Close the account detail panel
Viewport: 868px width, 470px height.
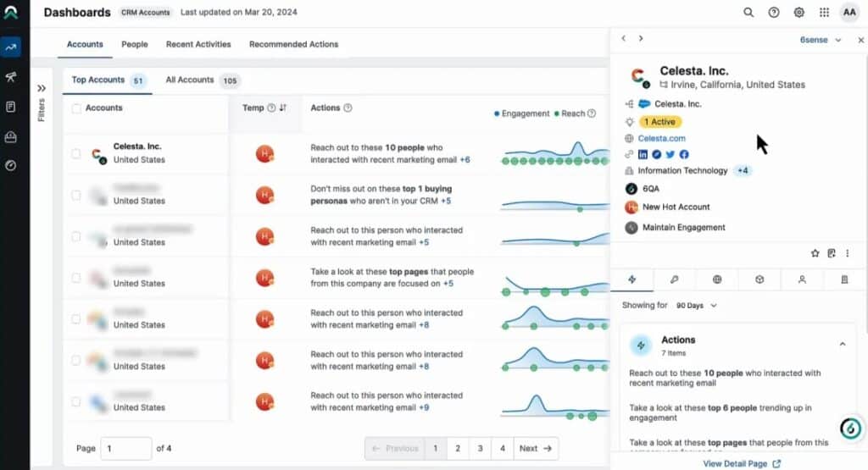861,40
